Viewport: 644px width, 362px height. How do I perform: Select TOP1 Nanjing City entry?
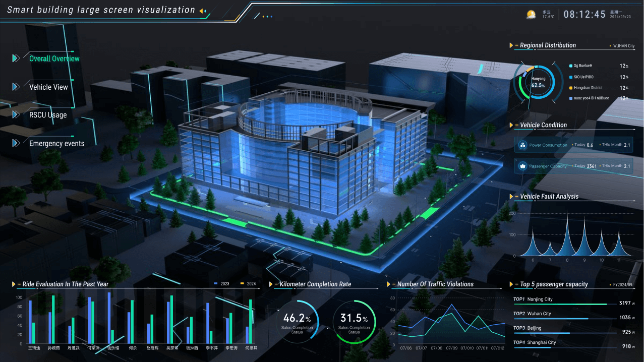click(540, 299)
